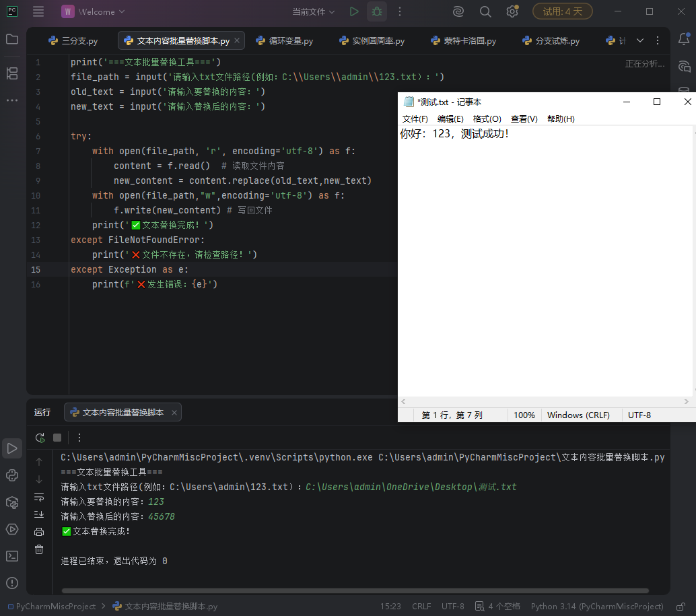
Task: Click line 15 in the editor gutter
Action: point(36,269)
